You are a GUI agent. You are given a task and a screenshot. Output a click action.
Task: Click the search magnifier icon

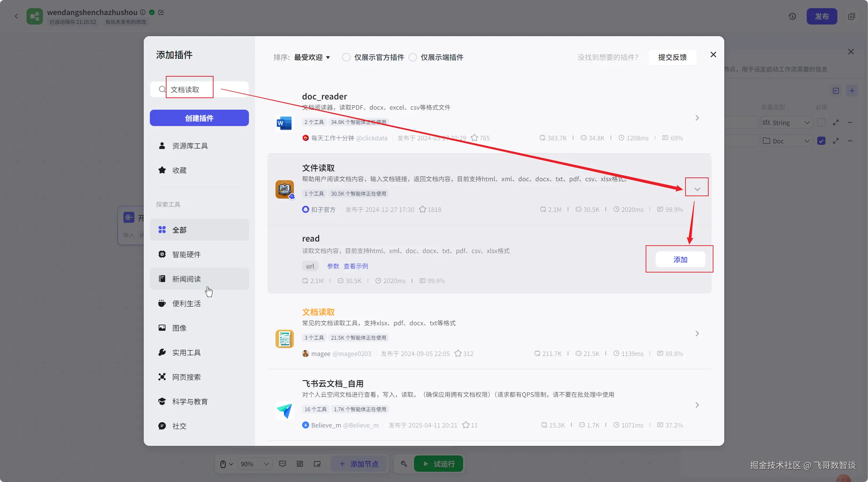click(162, 89)
